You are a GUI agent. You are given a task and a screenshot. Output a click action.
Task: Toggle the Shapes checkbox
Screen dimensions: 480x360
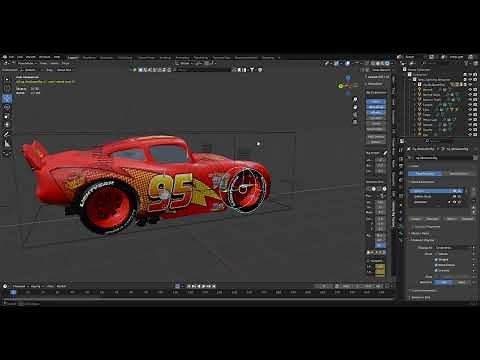[436, 259]
